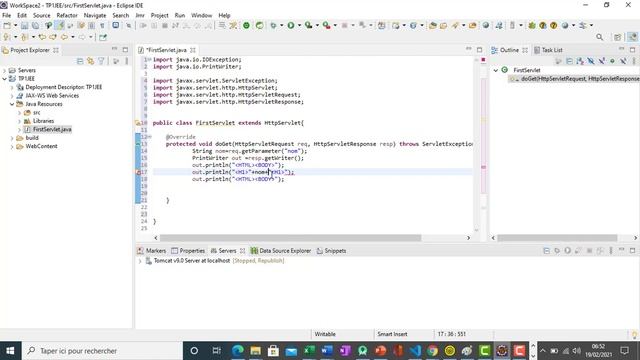Image resolution: width=640 pixels, height=360 pixels.
Task: Open the Window menu
Action: click(202, 15)
